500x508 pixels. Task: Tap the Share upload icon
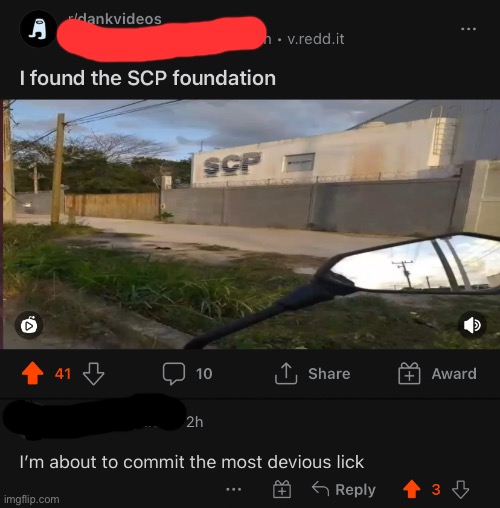coord(286,374)
